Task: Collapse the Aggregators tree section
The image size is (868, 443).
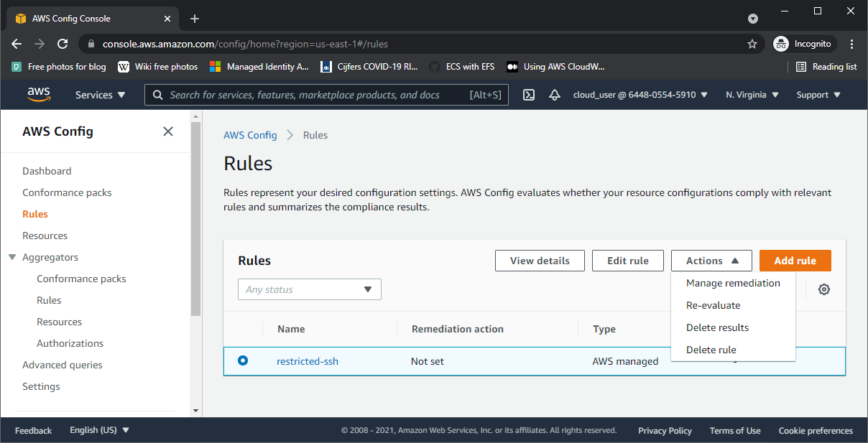Action: pos(12,257)
